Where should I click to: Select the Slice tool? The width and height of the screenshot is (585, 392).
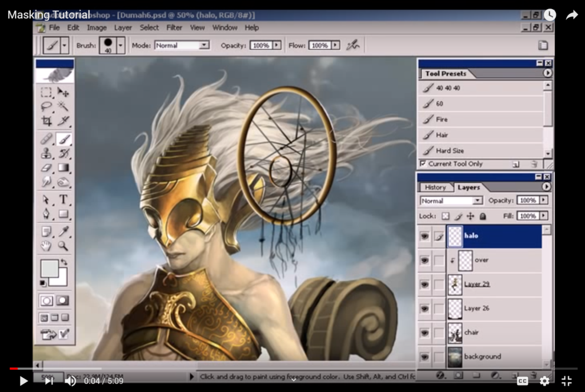click(63, 121)
